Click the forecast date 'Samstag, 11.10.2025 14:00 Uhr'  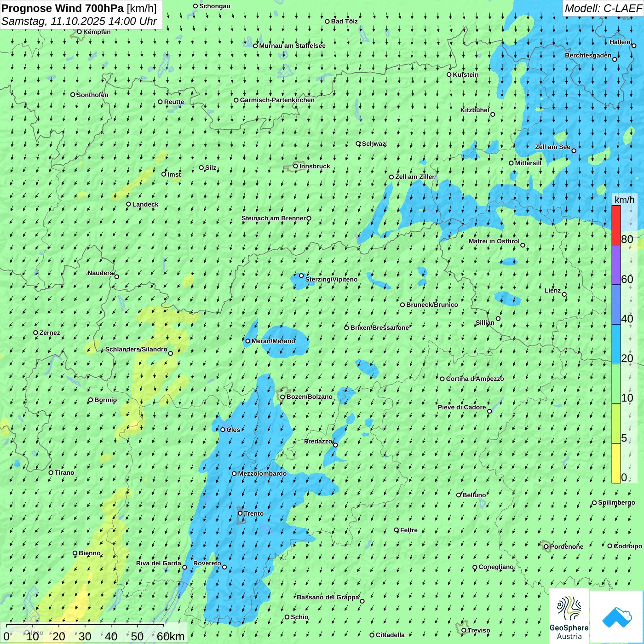[x=79, y=21]
